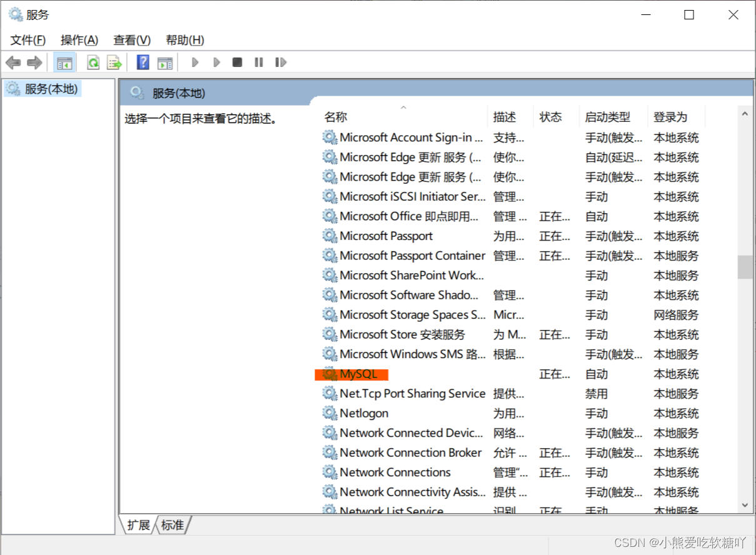Toggle the show/hide action pane icon

(164, 62)
